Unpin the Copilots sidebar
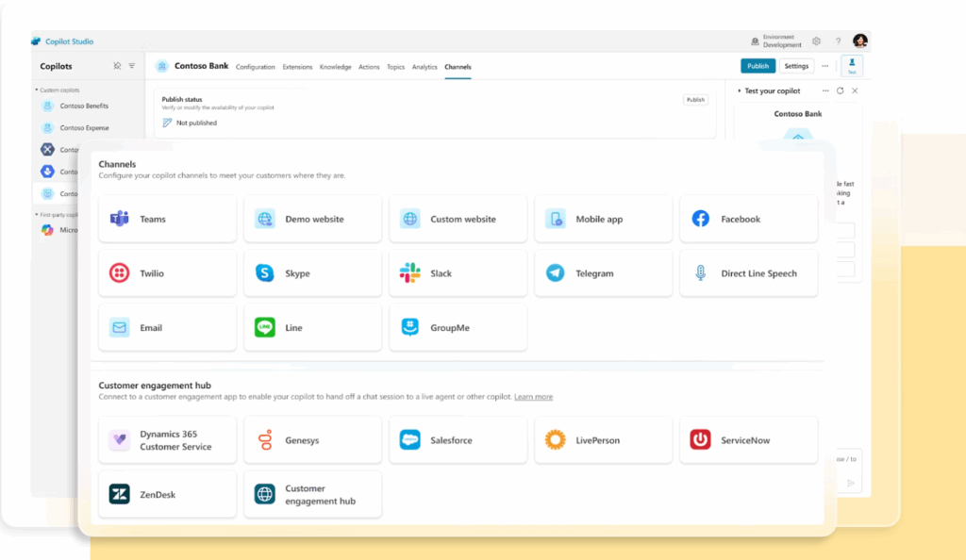Viewport: 966px width, 560px height. [x=117, y=66]
